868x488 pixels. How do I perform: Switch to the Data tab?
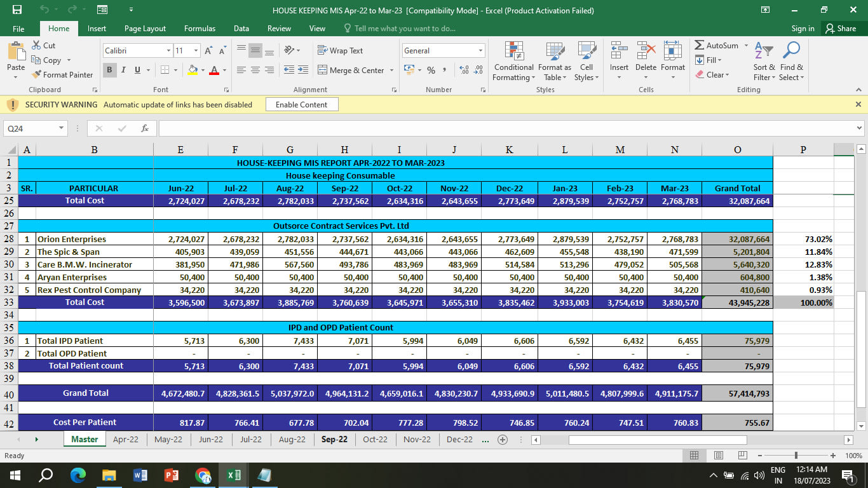point(241,29)
